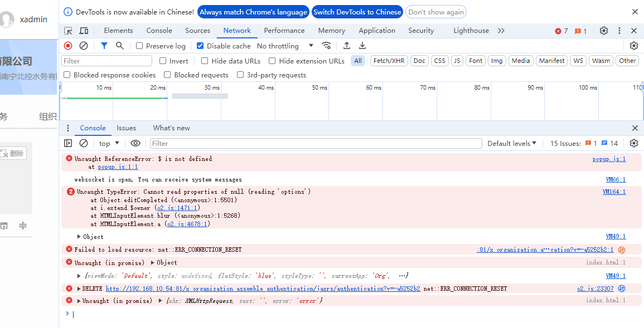Click Switch DevTools to Chinese button
This screenshot has width=644, height=328.
coord(357,12)
